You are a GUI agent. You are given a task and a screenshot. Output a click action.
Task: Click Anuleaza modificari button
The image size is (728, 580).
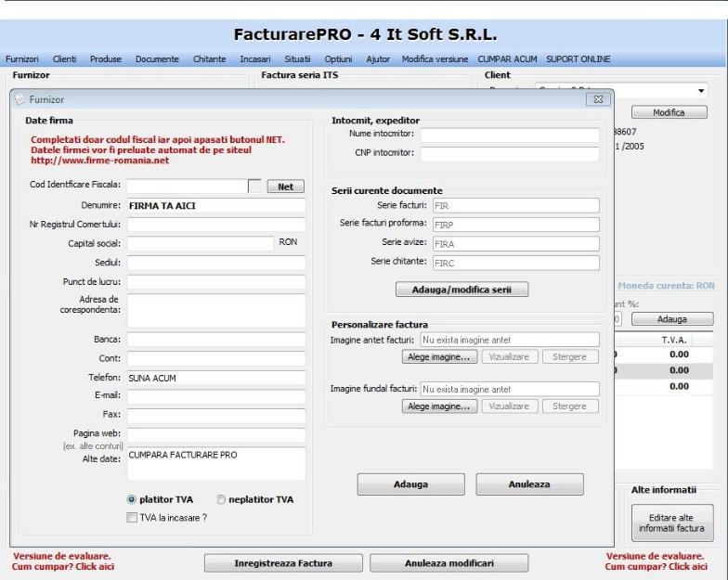click(x=449, y=563)
